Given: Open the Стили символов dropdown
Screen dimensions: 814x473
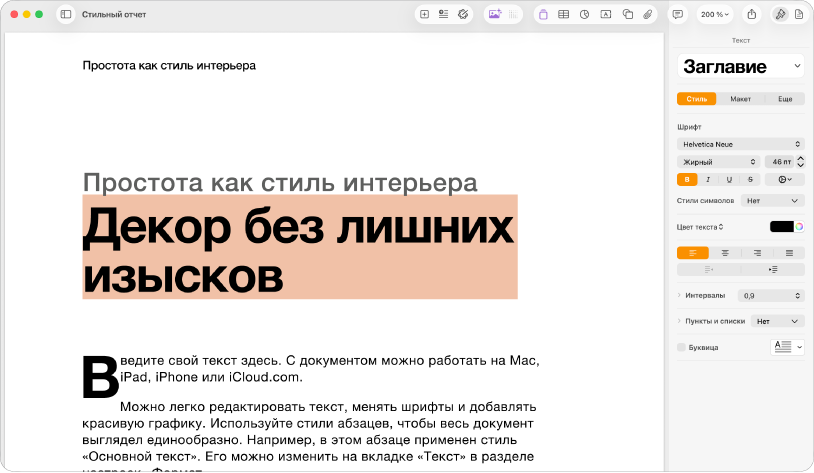Looking at the screenshot, I should point(772,201).
